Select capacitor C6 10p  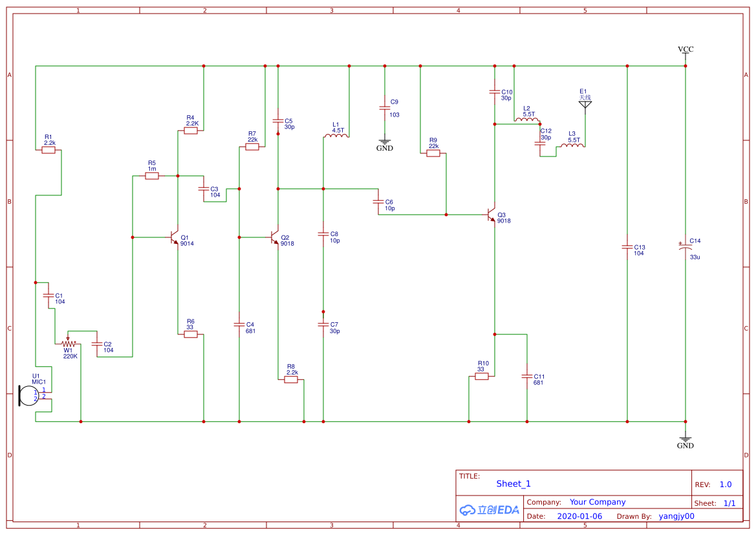378,202
